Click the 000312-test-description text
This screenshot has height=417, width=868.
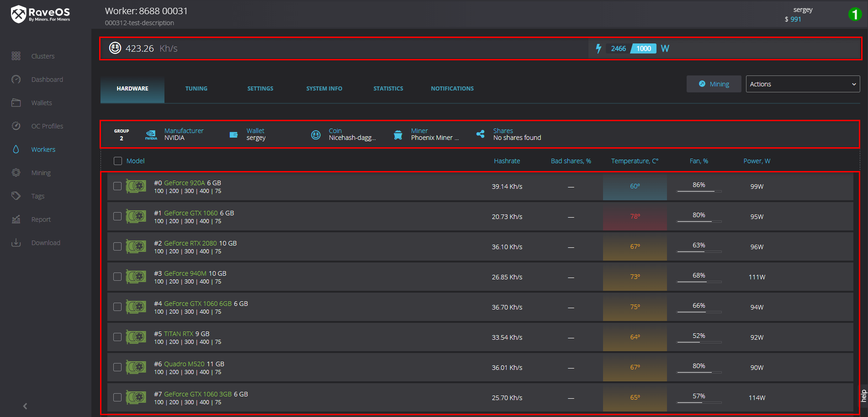[x=139, y=23]
